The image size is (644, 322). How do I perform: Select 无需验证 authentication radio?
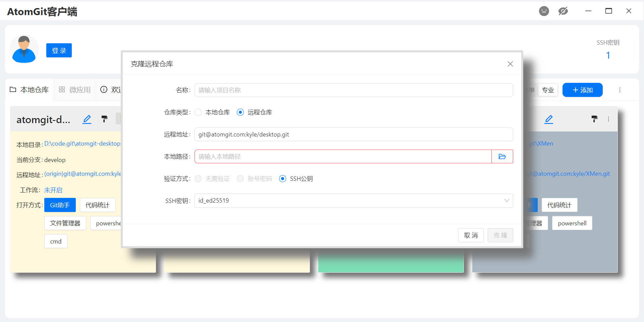pos(198,178)
